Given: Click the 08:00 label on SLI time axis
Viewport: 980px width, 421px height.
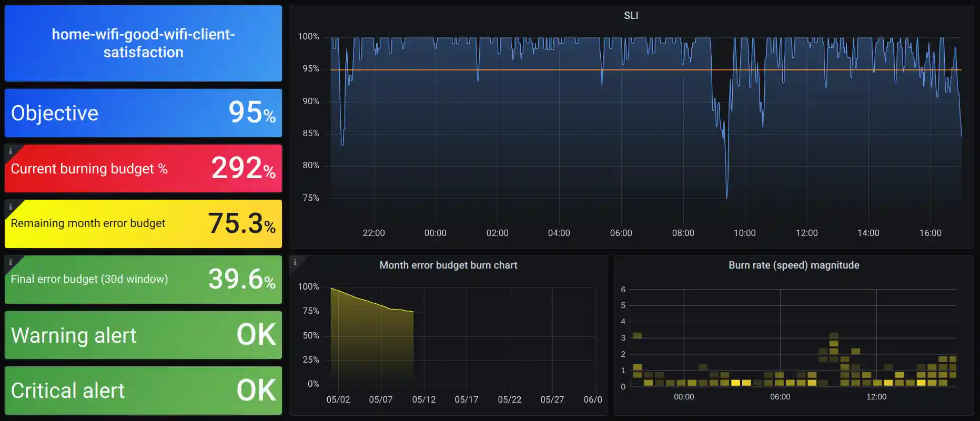Looking at the screenshot, I should (x=683, y=233).
